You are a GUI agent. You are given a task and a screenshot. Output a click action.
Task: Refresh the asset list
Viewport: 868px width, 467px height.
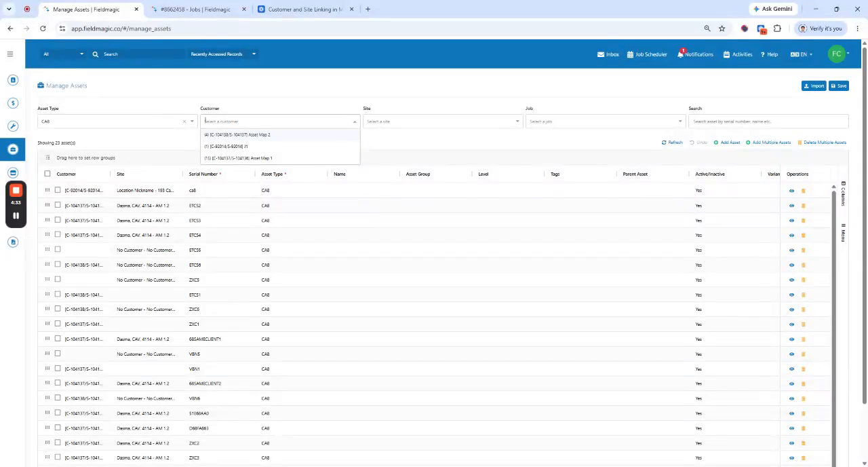(x=672, y=143)
